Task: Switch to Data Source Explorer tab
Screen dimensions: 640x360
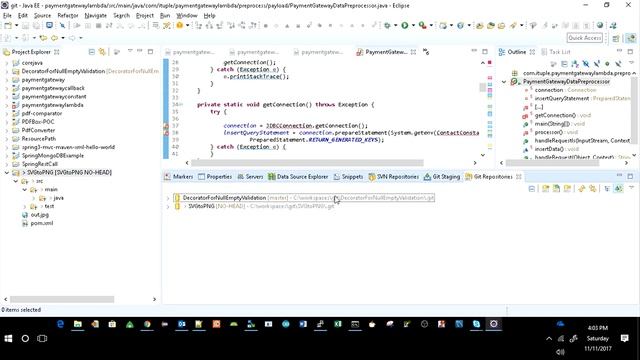Action: click(x=298, y=177)
